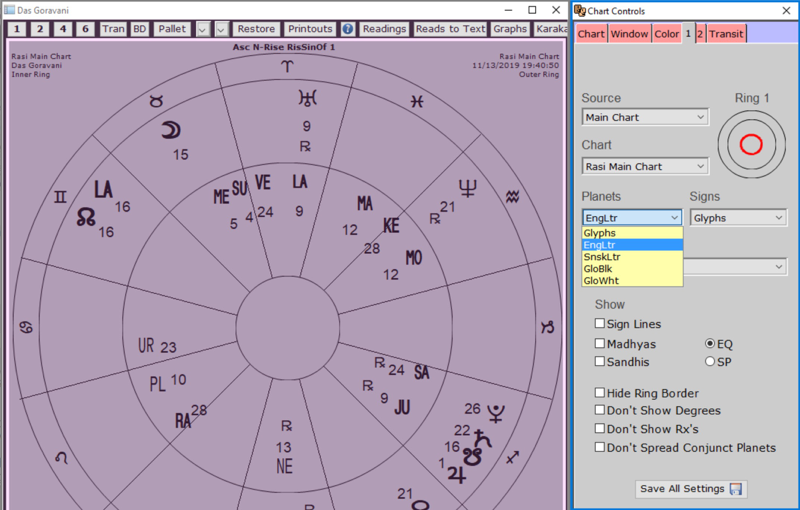This screenshot has height=510, width=800.
Task: Click the Aries sign glyph at chart top
Action: coord(288,65)
